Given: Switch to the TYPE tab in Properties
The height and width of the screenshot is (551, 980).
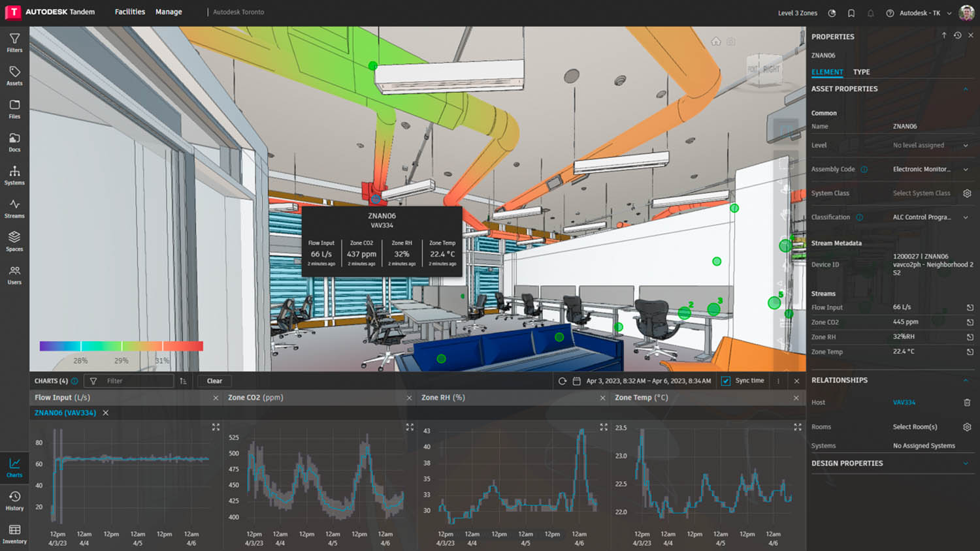Looking at the screenshot, I should pos(861,72).
